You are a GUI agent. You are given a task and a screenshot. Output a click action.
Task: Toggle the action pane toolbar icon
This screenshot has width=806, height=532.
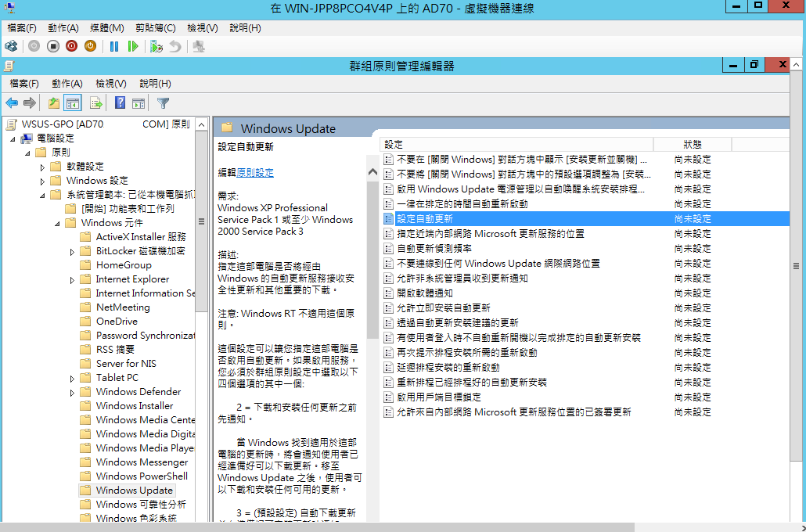139,102
